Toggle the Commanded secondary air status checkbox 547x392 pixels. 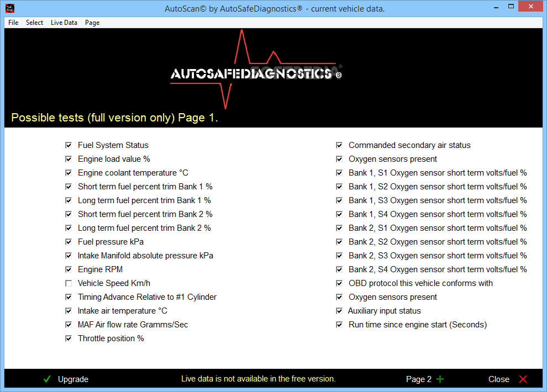coord(339,145)
